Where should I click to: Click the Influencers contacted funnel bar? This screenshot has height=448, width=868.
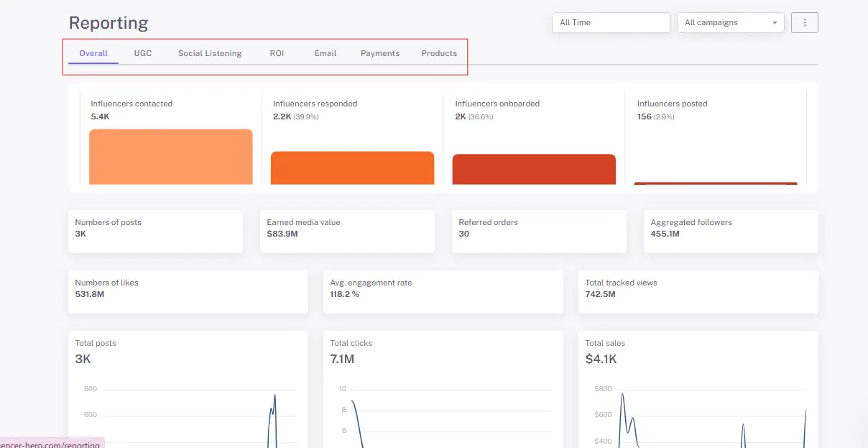point(171,157)
